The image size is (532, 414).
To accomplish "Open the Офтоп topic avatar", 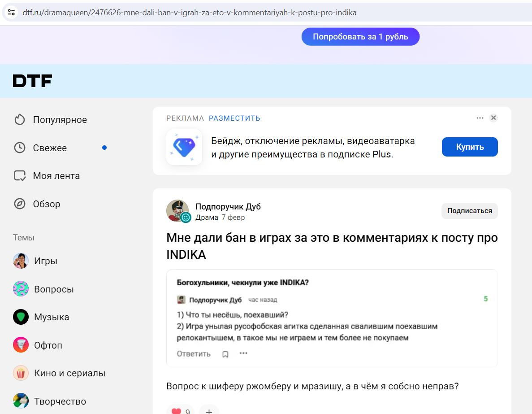I will coord(21,345).
